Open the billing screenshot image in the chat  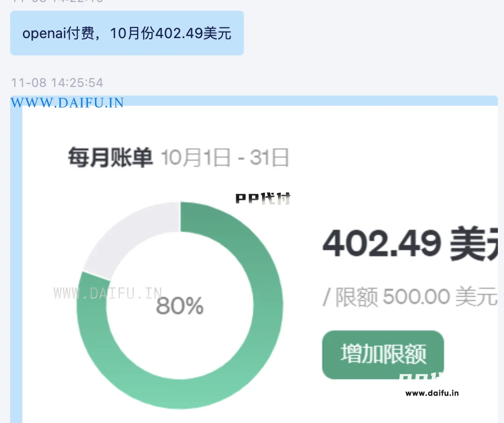pos(260,264)
